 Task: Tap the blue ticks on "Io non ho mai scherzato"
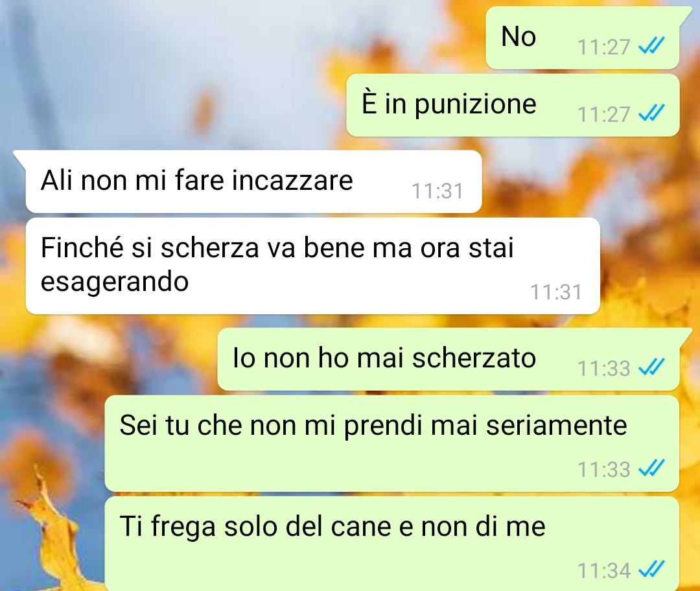pos(651,367)
